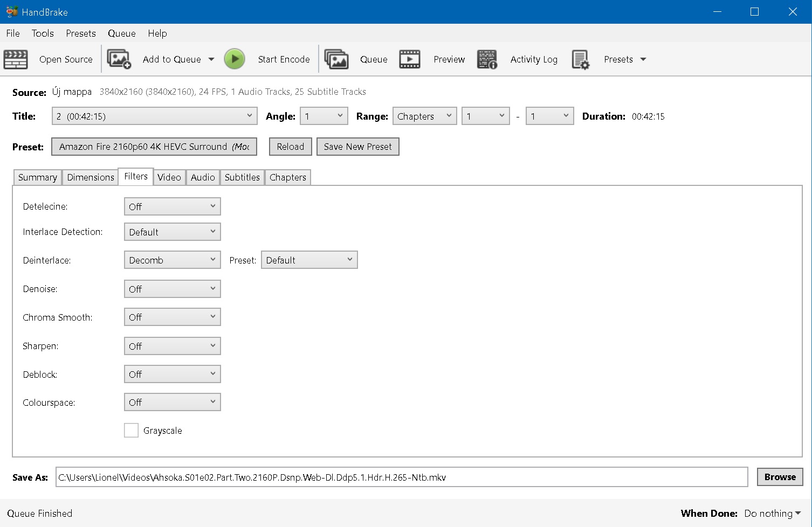Switch to the Chapters tab

point(288,177)
